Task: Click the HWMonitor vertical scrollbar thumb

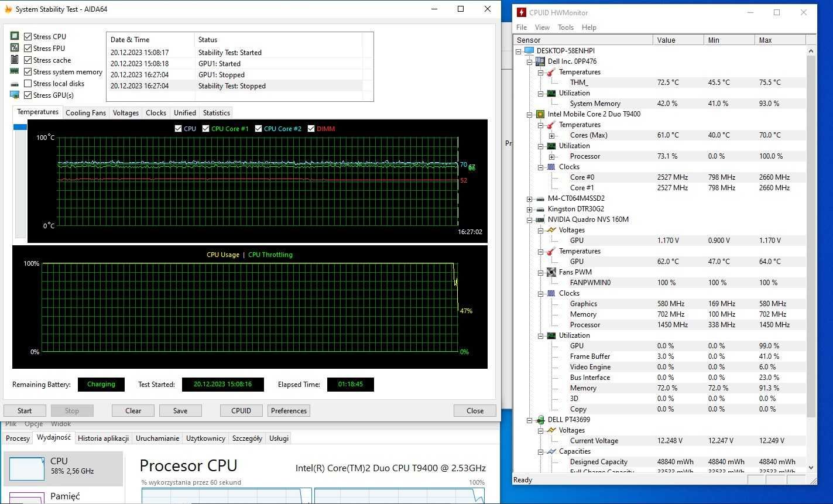Action: (811, 237)
